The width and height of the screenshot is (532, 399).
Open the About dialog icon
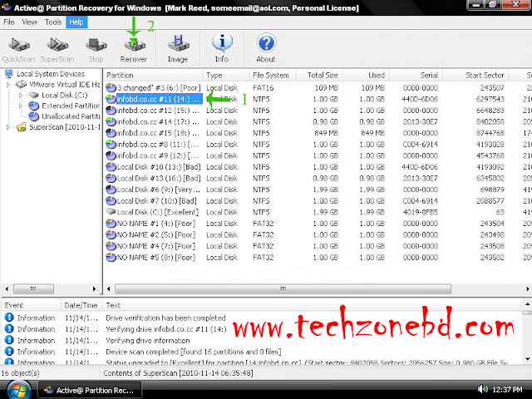pos(266,43)
